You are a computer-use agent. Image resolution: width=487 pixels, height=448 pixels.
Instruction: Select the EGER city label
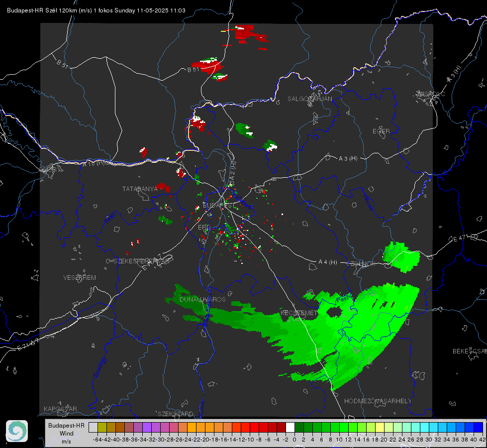pyautogui.click(x=381, y=131)
